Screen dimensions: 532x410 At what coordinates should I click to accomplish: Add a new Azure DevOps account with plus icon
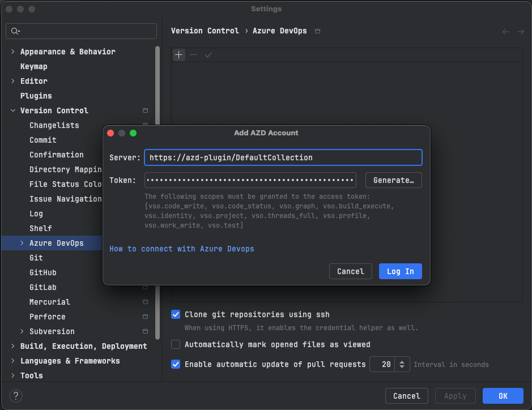179,55
